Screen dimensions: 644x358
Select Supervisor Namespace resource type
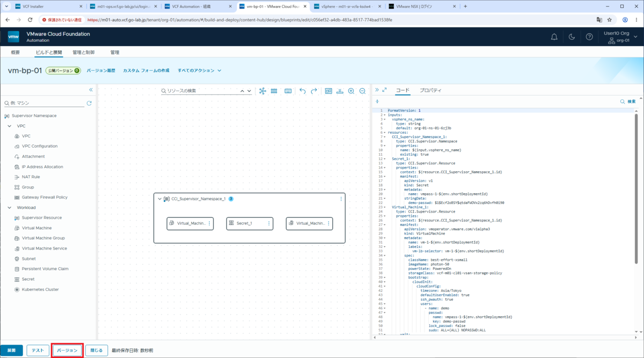click(x=33, y=116)
